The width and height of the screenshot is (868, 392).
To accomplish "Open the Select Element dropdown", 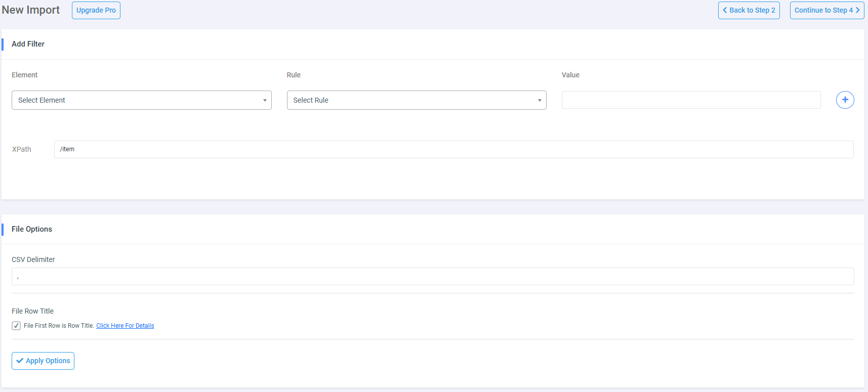I will pos(141,100).
